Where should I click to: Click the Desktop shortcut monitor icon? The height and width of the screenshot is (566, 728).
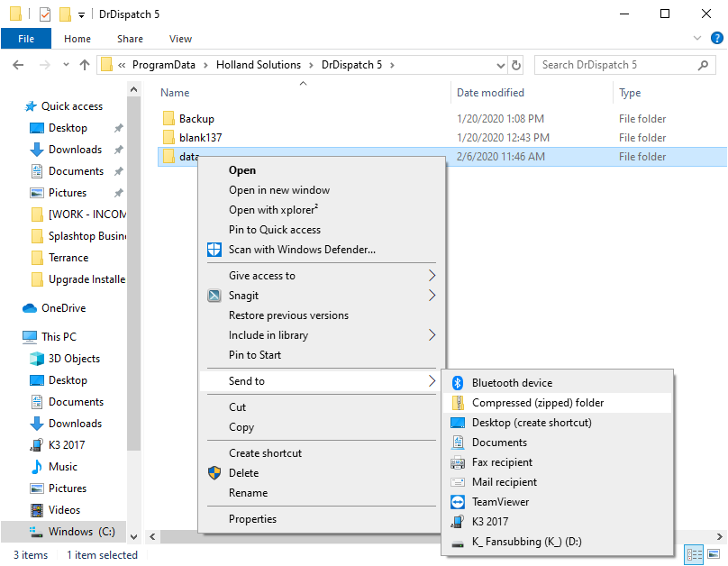(458, 423)
